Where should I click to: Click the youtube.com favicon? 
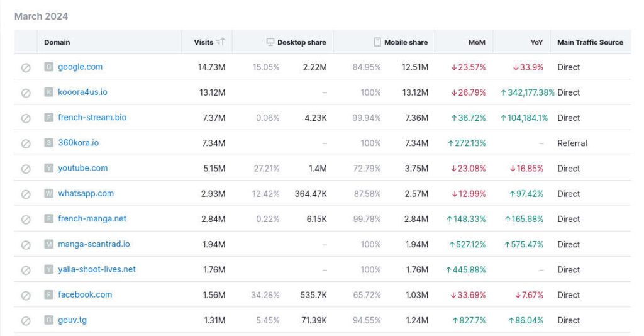click(49, 168)
